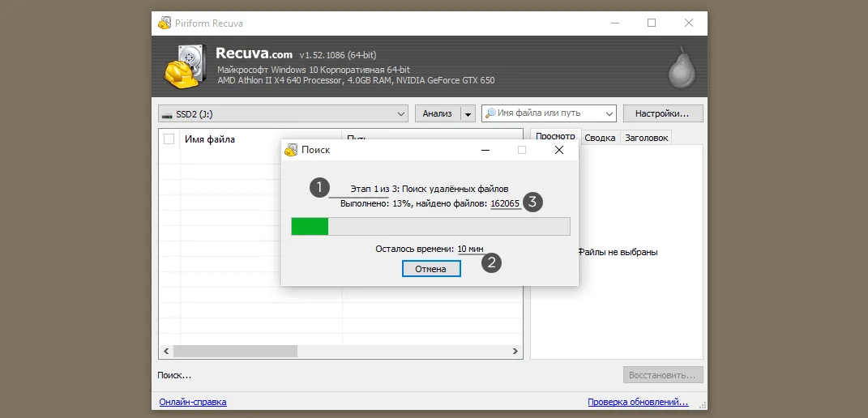Click the numbered marker 3 badge
The width and height of the screenshot is (868, 418).
click(532, 203)
